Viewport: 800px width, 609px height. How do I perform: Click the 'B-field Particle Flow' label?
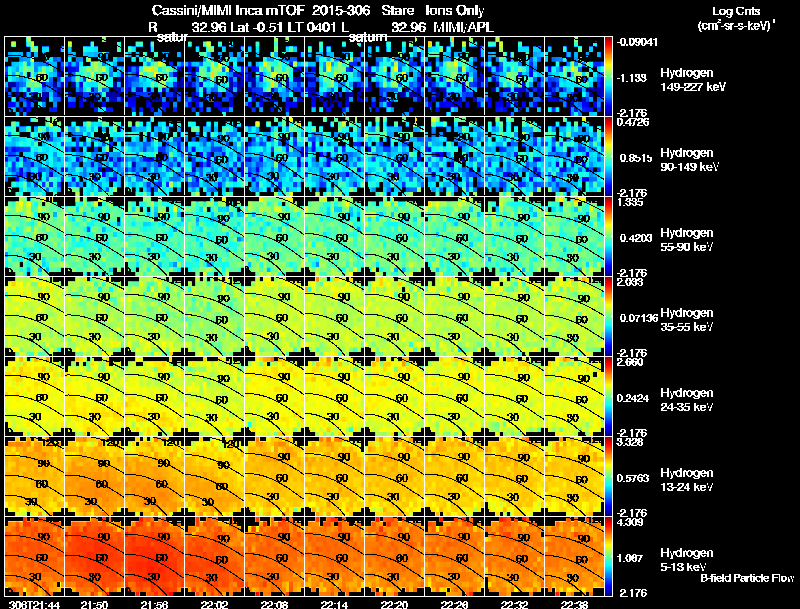[x=747, y=578]
